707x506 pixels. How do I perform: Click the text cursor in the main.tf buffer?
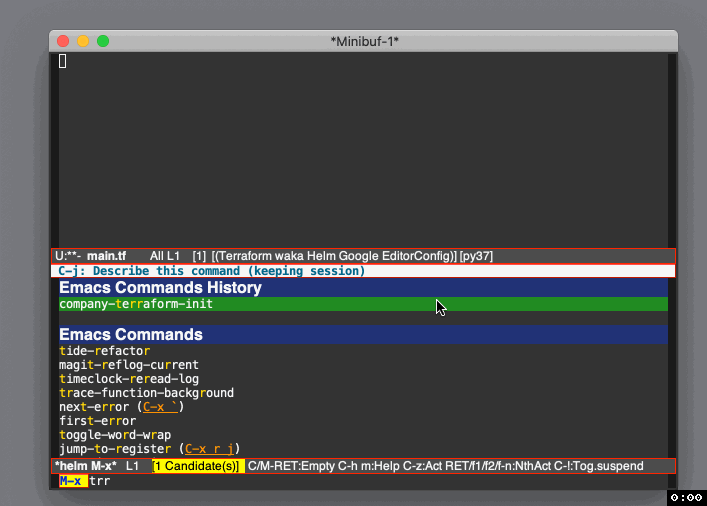pyautogui.click(x=63, y=61)
